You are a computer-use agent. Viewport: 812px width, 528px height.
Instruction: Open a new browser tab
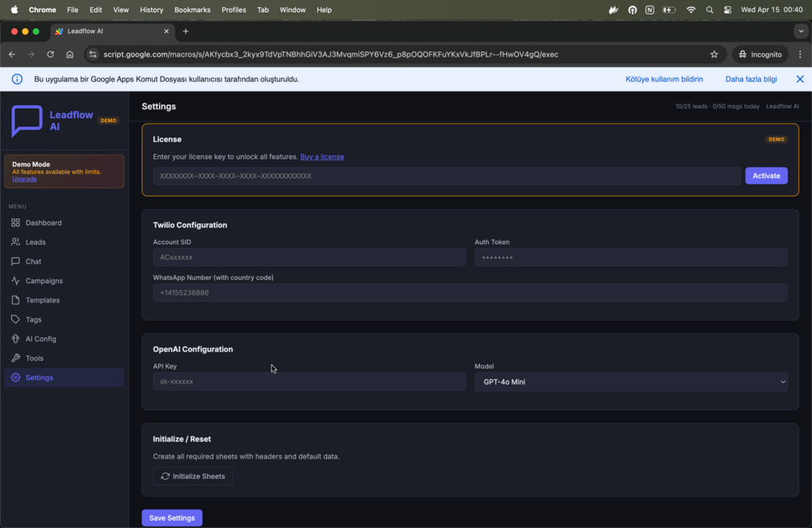186,31
